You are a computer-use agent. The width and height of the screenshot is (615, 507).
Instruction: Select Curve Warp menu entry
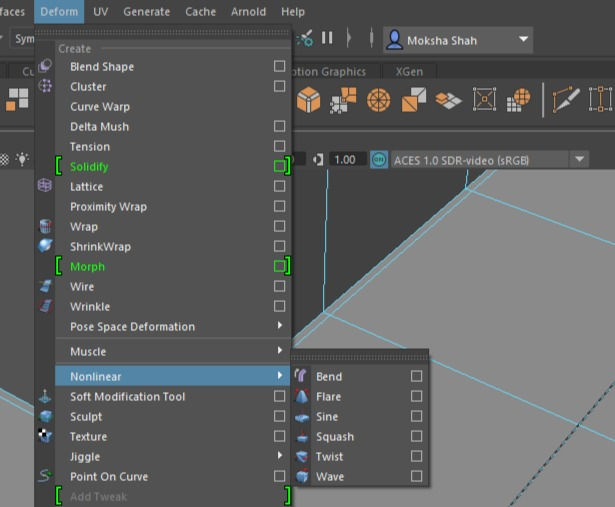pyautogui.click(x=173, y=106)
